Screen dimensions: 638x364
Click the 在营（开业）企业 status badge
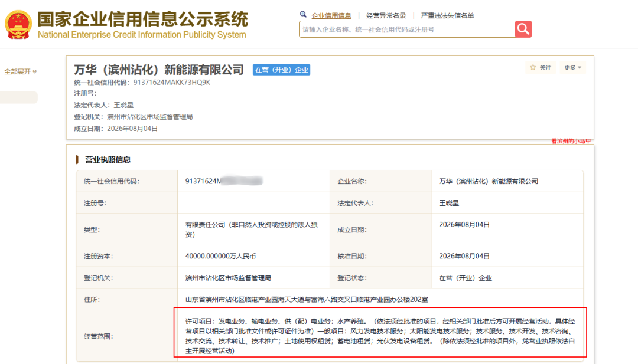tap(281, 70)
